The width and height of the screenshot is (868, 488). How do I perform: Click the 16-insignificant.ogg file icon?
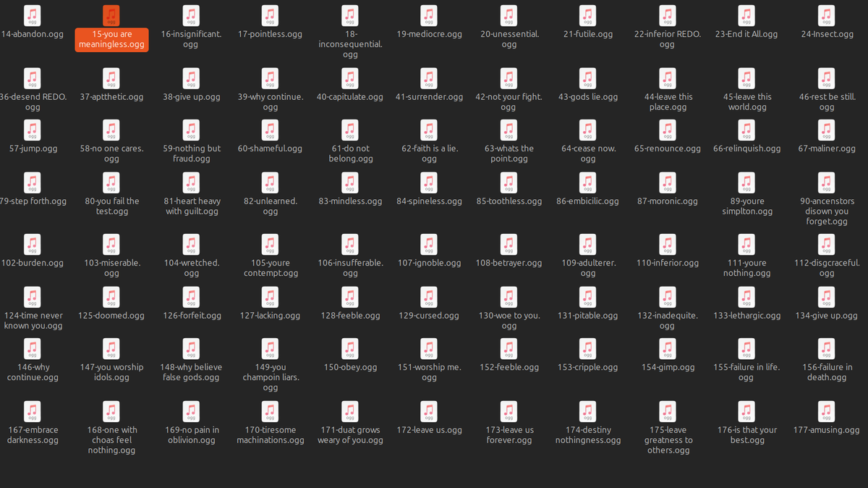pyautogui.click(x=191, y=15)
